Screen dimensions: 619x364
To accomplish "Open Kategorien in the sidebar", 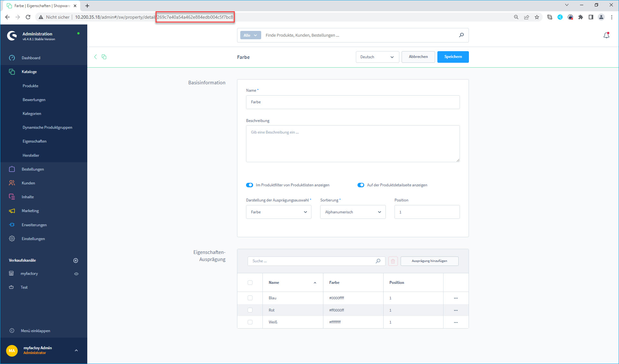I will [x=32, y=114].
